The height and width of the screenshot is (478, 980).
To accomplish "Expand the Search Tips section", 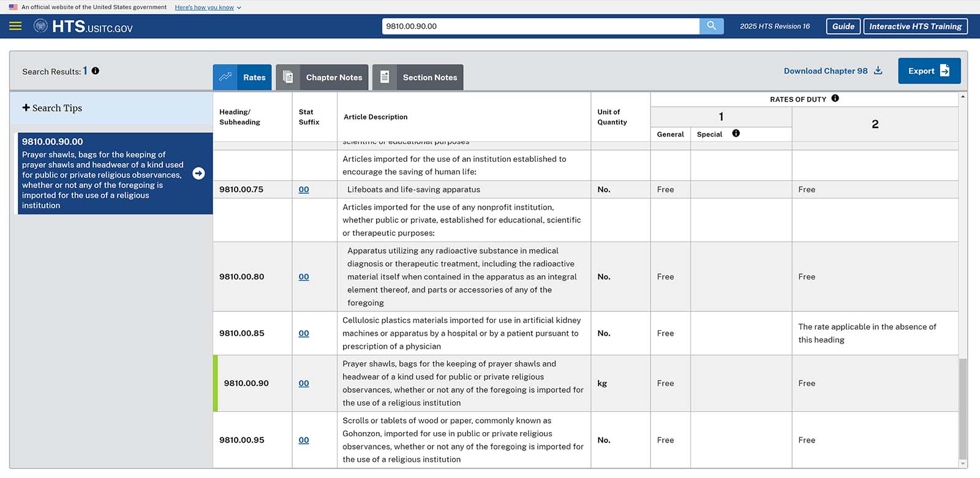I will (x=52, y=108).
